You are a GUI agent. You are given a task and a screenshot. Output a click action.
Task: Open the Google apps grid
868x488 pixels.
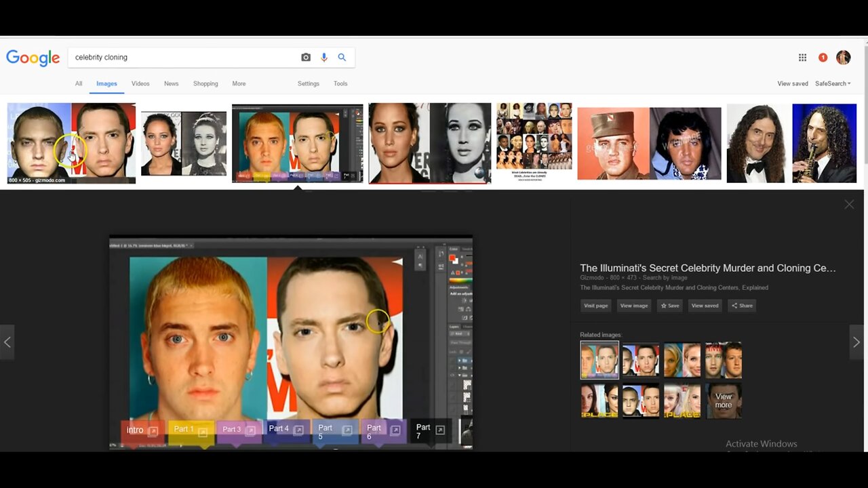pos(802,58)
